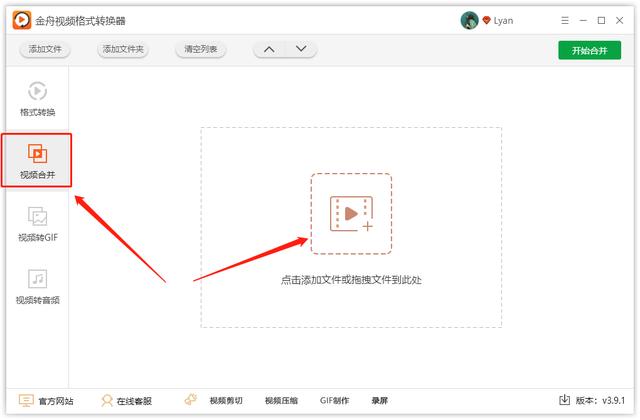Close the converter window
The height and width of the screenshot is (420, 640).
(x=620, y=20)
